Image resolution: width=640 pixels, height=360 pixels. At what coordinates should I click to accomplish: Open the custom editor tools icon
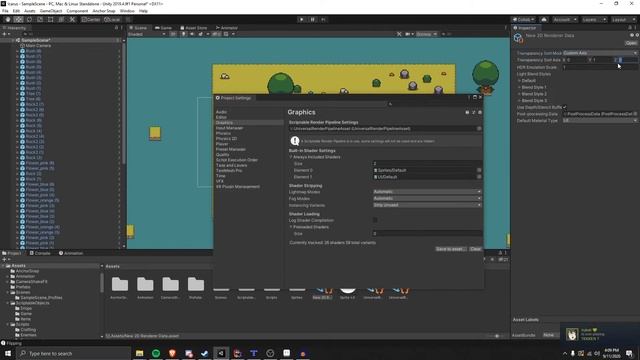[x=72, y=20]
